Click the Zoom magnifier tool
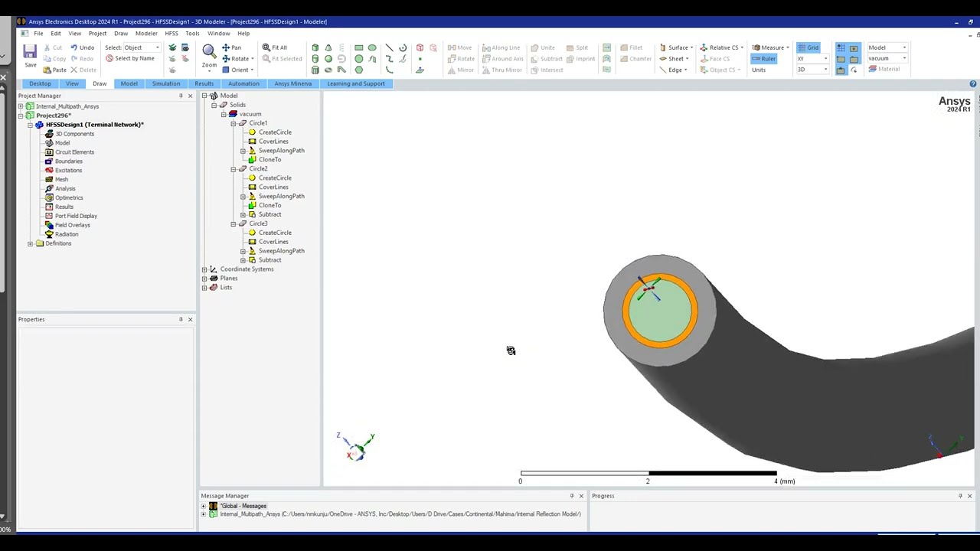Image resolution: width=980 pixels, height=551 pixels. (x=208, y=55)
